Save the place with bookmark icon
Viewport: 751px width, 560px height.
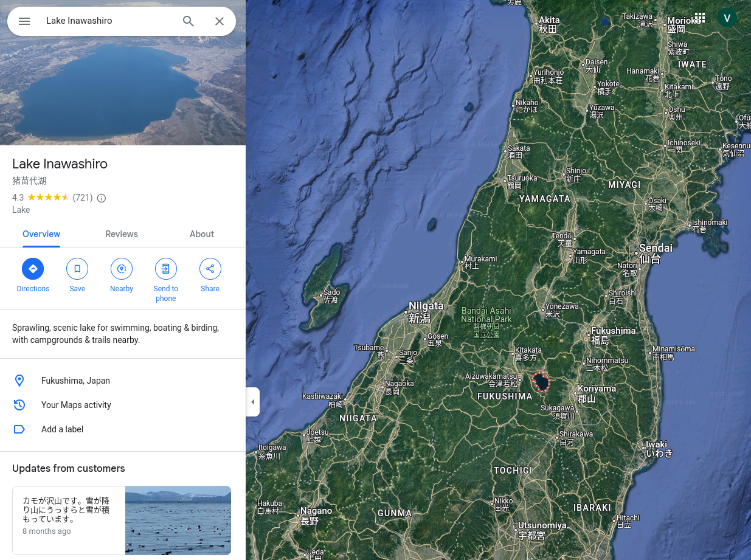pyautogui.click(x=77, y=269)
